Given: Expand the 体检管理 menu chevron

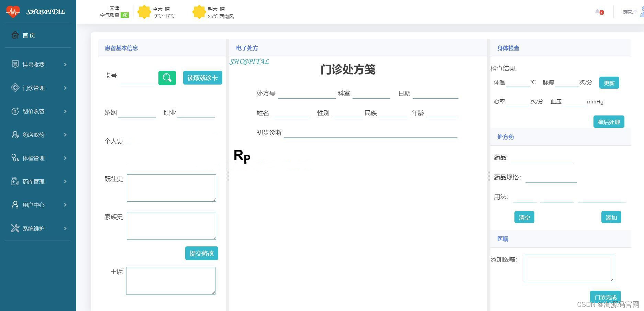Looking at the screenshot, I should click(x=65, y=158).
